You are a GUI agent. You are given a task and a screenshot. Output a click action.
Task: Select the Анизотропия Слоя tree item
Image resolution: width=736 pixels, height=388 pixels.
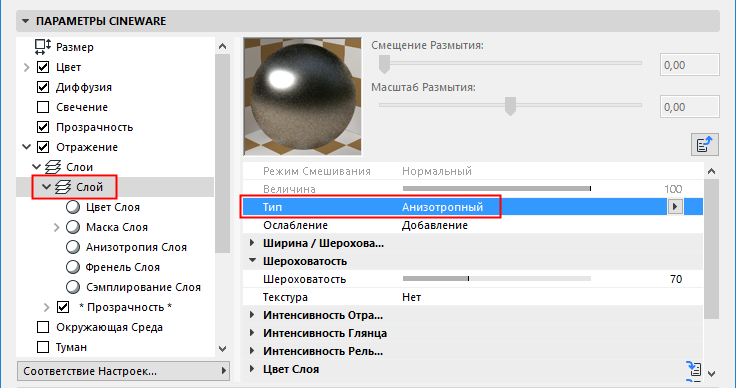136,247
